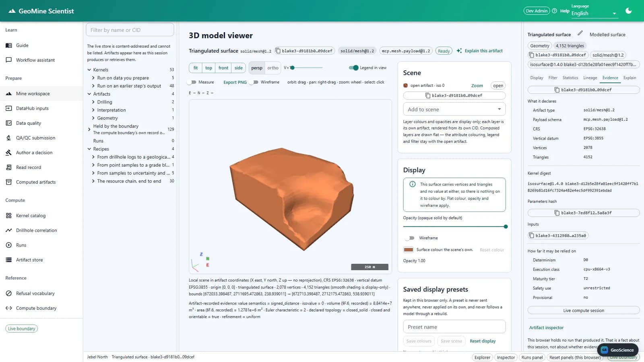Screen dimensions: 644x362
Task: Adjust the Opacity slider handle
Action: (x=506, y=226)
